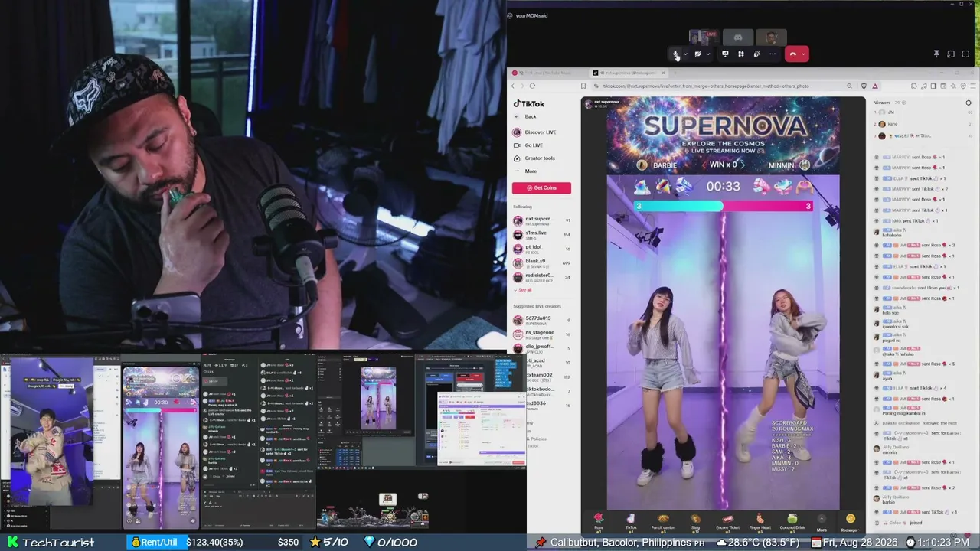Open the microphone options dropdown arrow
Screen dimensions: 980x551
(x=685, y=54)
